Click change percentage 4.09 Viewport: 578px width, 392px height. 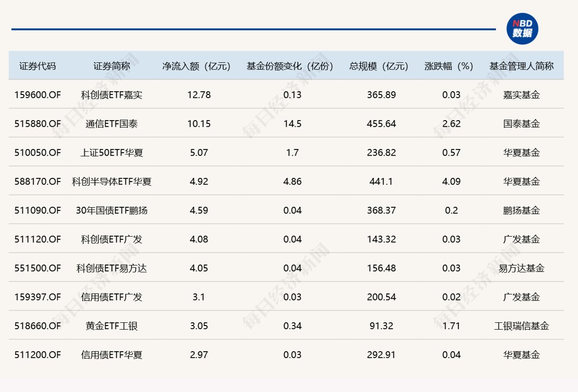pos(451,182)
